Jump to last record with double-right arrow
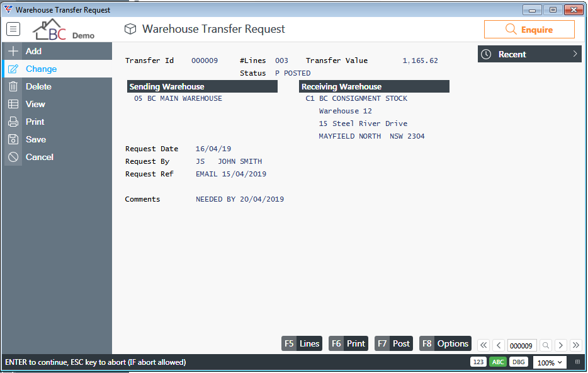The width and height of the screenshot is (588, 373). (575, 345)
